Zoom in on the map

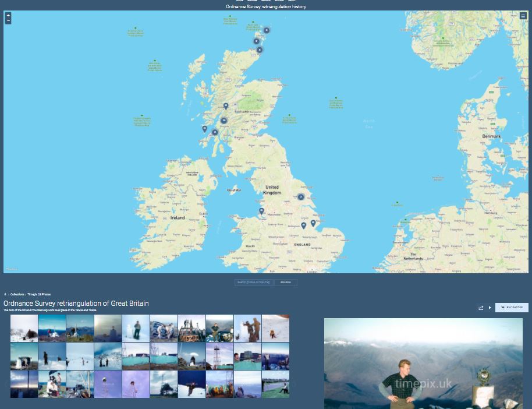tap(8, 15)
